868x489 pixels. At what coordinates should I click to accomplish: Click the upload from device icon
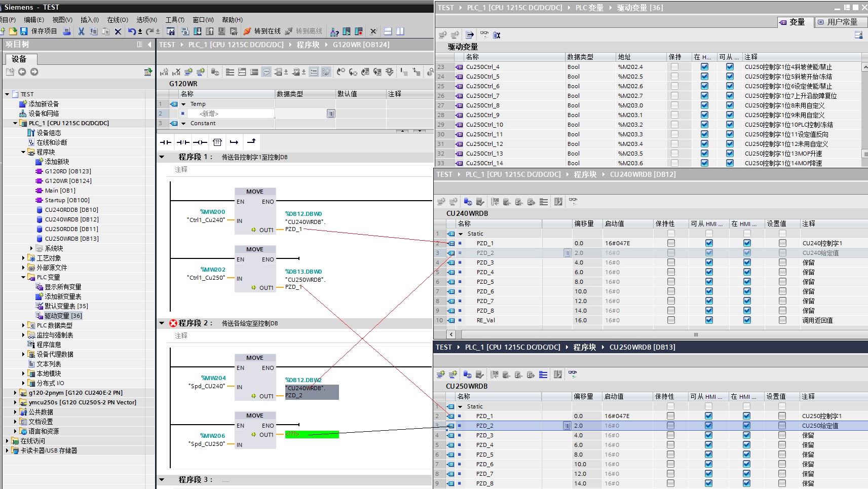tap(209, 31)
